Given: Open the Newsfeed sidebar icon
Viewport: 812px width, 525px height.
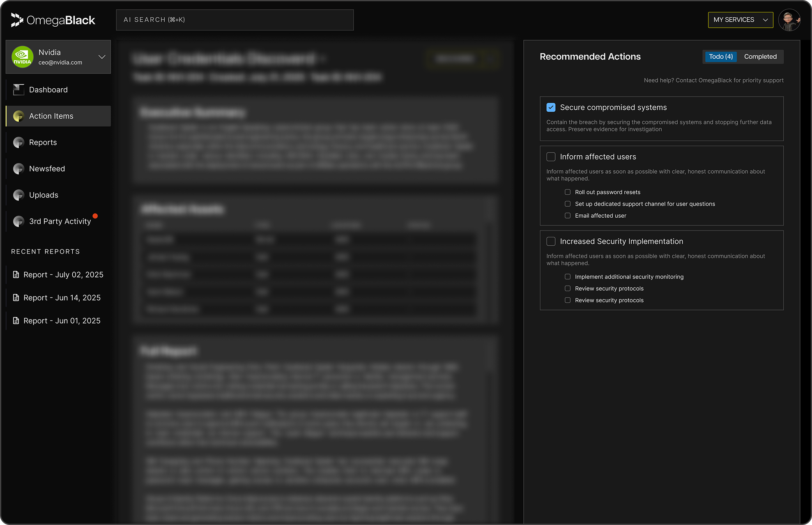Looking at the screenshot, I should 18,169.
